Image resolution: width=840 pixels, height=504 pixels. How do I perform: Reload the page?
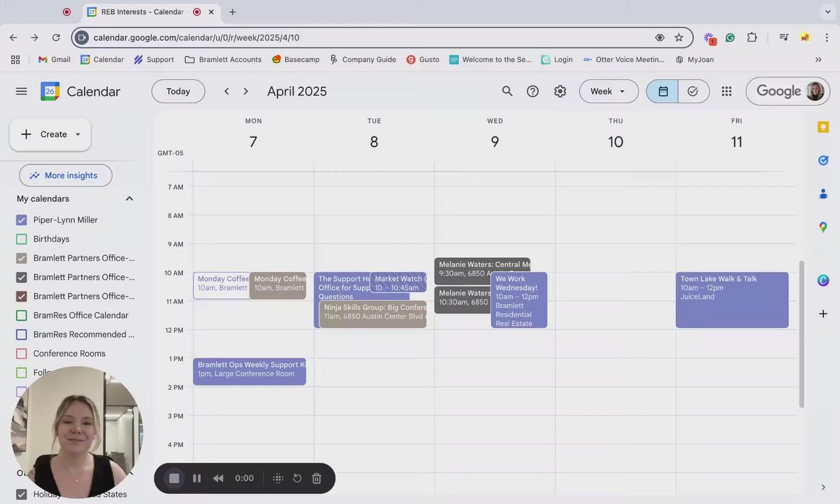click(x=56, y=37)
